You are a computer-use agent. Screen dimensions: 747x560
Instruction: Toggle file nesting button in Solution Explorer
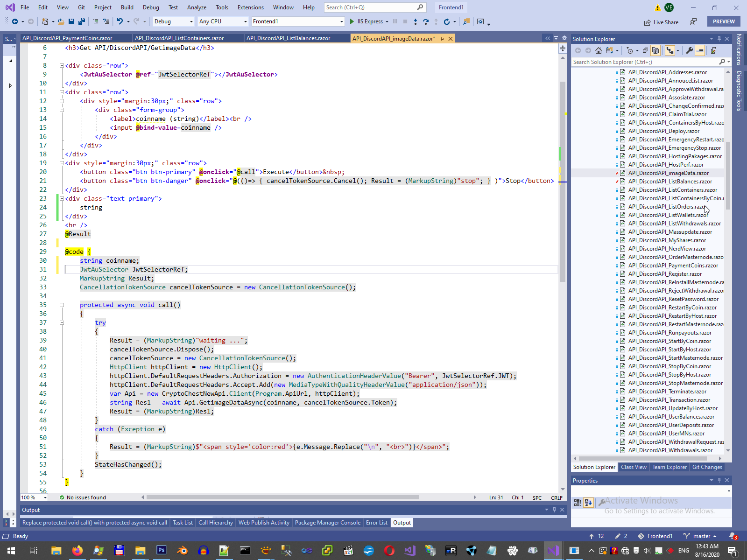click(x=670, y=50)
